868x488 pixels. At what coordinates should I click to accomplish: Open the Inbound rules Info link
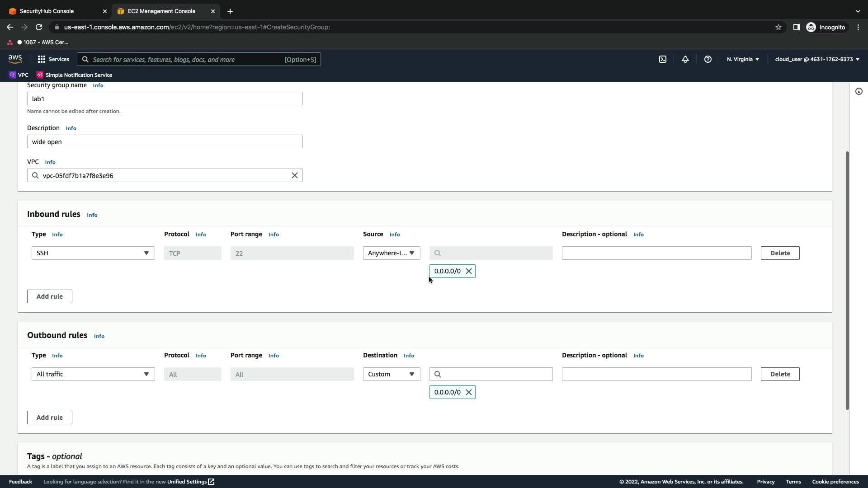click(92, 215)
